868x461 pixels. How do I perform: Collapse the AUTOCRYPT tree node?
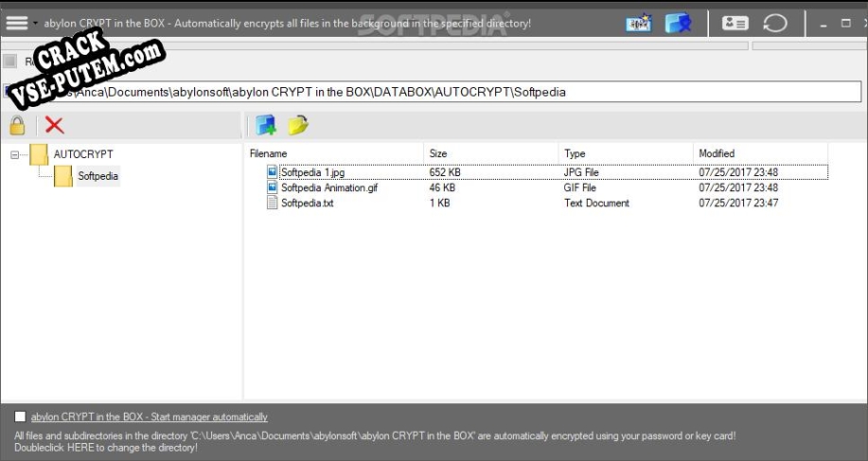[x=15, y=155]
